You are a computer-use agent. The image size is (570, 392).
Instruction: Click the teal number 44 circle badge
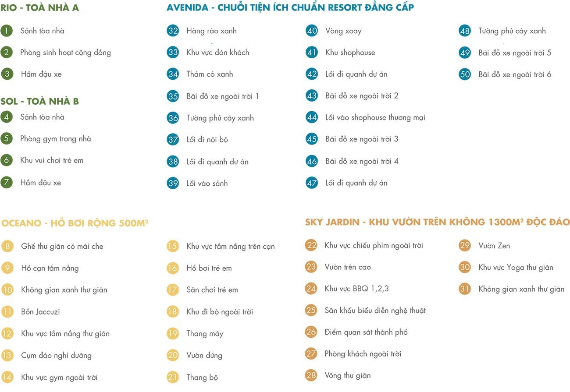coord(312,117)
